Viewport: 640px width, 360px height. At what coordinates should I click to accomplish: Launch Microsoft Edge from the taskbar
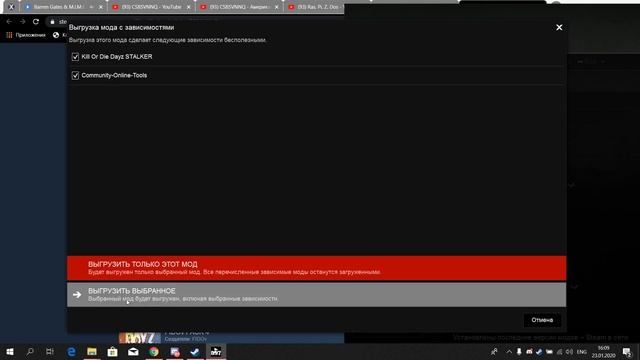click(71, 351)
